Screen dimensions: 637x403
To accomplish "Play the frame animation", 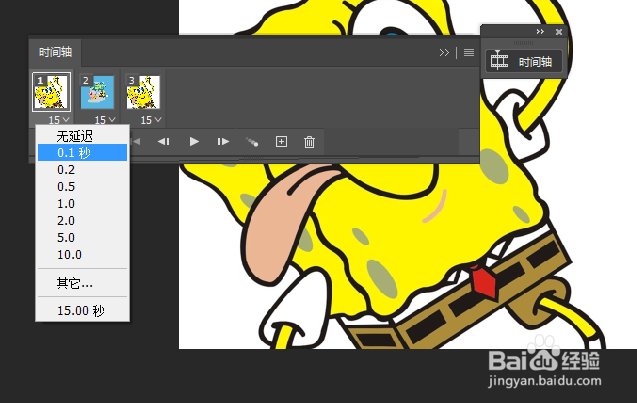I will [x=194, y=142].
